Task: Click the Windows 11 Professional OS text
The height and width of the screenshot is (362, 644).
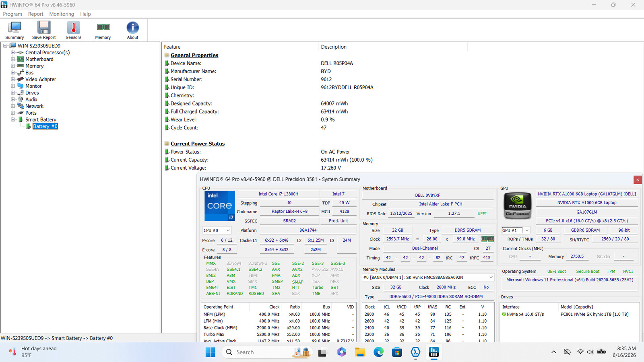Action: pos(570,280)
